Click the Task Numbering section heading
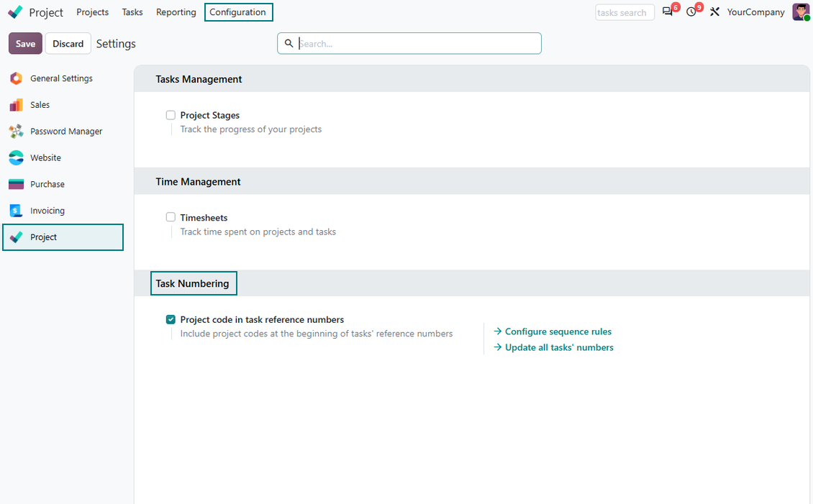This screenshot has height=504, width=813. 192,283
